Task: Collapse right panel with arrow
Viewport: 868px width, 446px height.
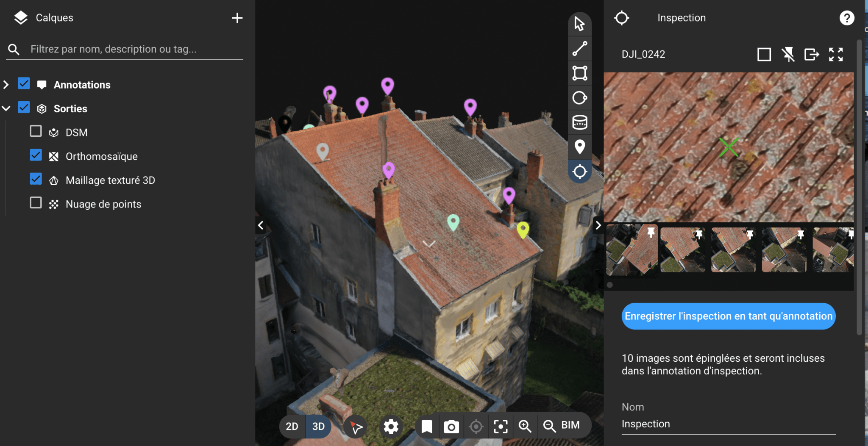Action: [x=598, y=225]
